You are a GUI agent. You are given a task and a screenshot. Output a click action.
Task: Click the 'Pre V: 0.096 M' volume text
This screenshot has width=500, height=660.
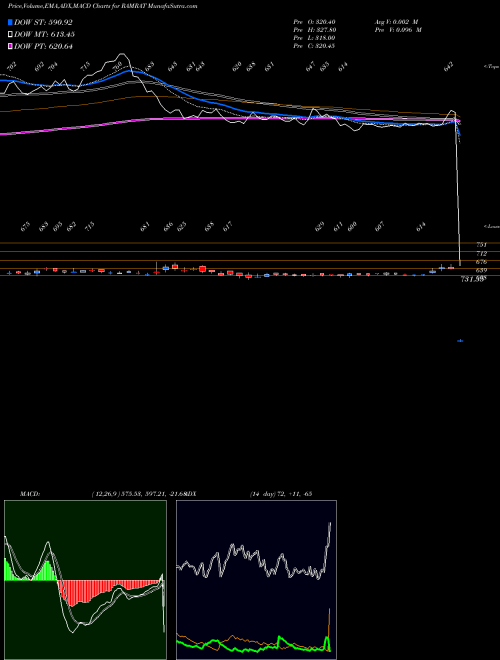(x=398, y=30)
